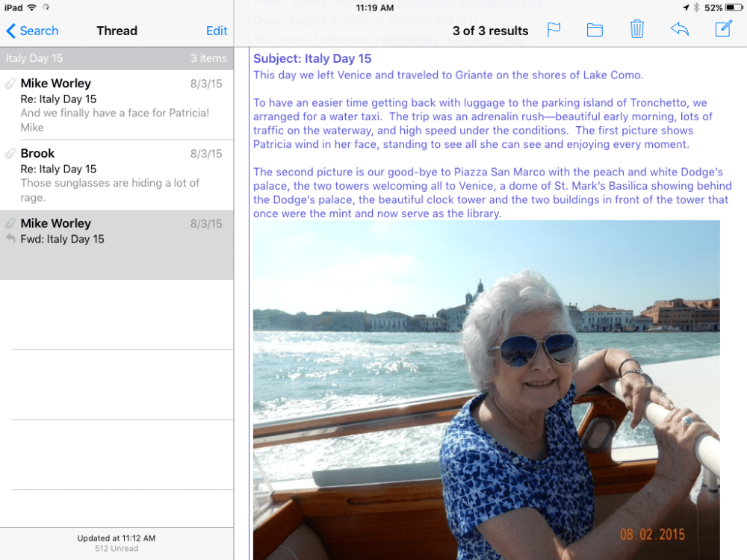
Task: Open the reply options for this email
Action: point(680,30)
